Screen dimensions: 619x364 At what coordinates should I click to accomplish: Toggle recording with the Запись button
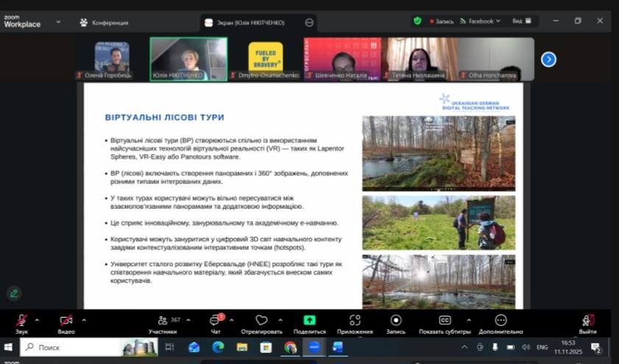click(x=396, y=321)
